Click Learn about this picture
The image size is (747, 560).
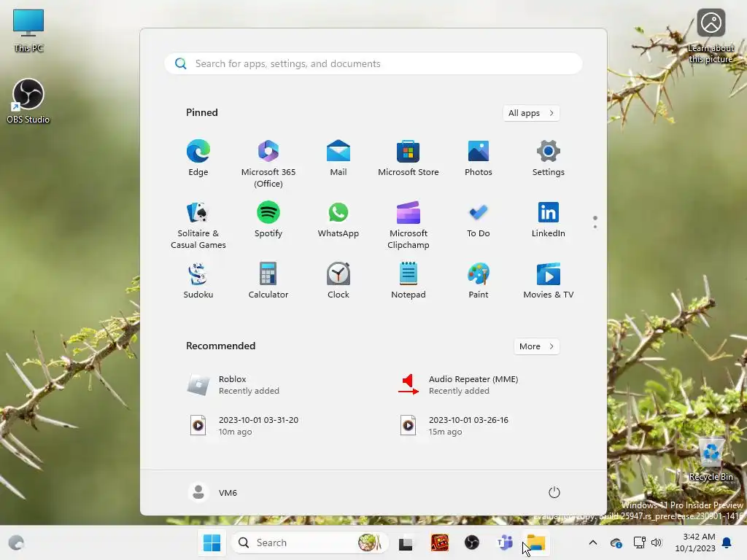pyautogui.click(x=711, y=36)
